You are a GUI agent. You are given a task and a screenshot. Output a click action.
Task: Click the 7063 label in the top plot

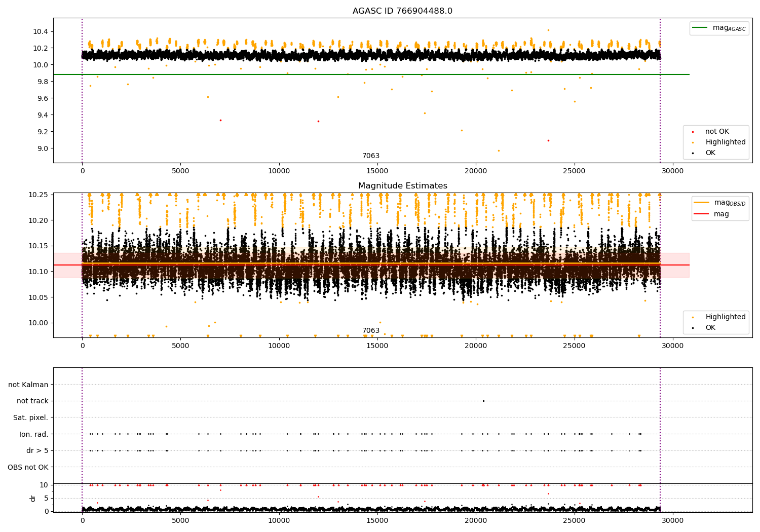click(370, 156)
